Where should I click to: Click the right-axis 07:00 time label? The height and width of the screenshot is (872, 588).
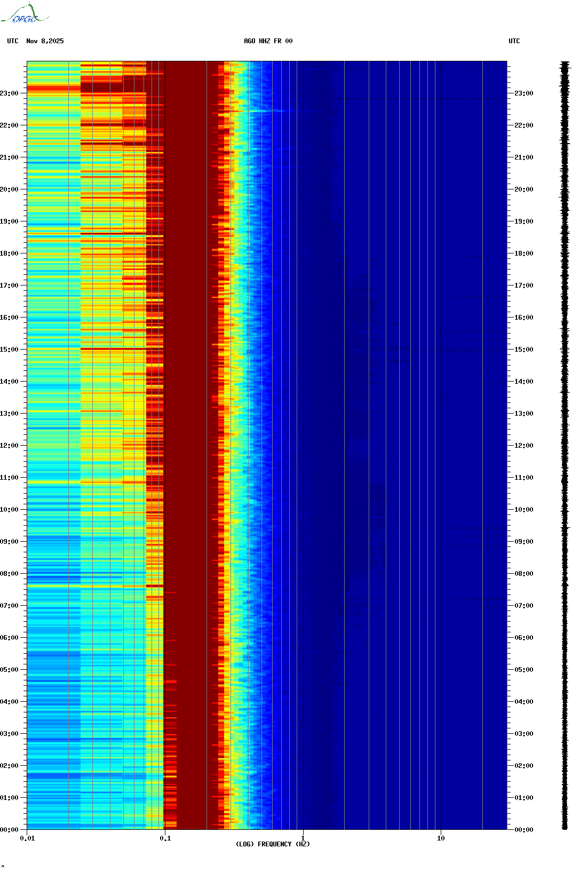point(524,606)
